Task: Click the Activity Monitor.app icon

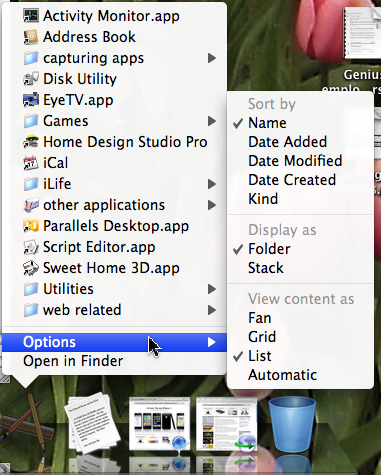Action: point(31,16)
